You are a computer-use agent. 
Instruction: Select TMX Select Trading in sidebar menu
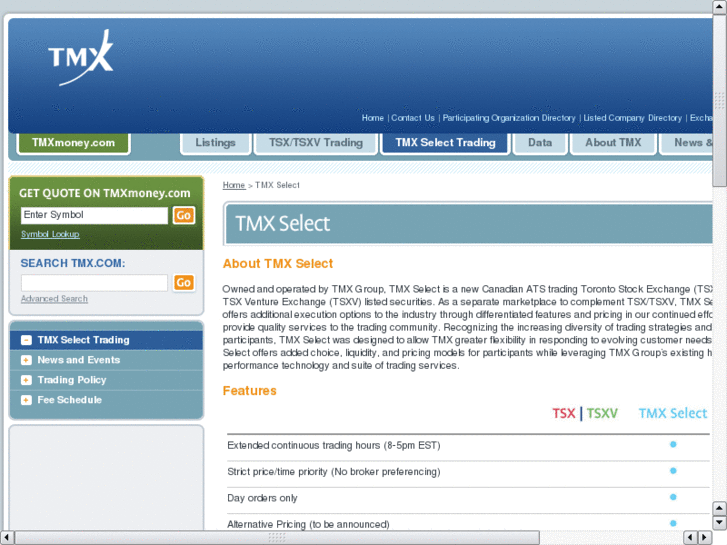click(x=106, y=340)
